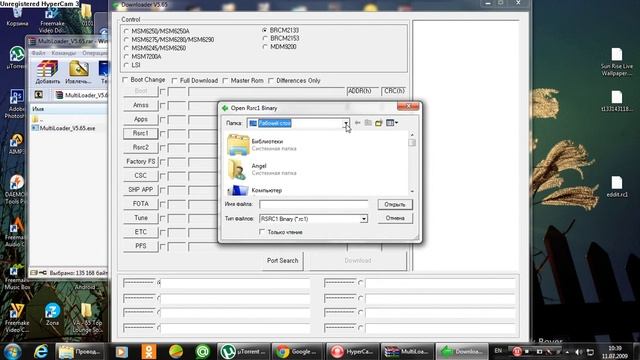Enable the Differences Only checkbox
The image size is (640, 360).
tap(271, 81)
